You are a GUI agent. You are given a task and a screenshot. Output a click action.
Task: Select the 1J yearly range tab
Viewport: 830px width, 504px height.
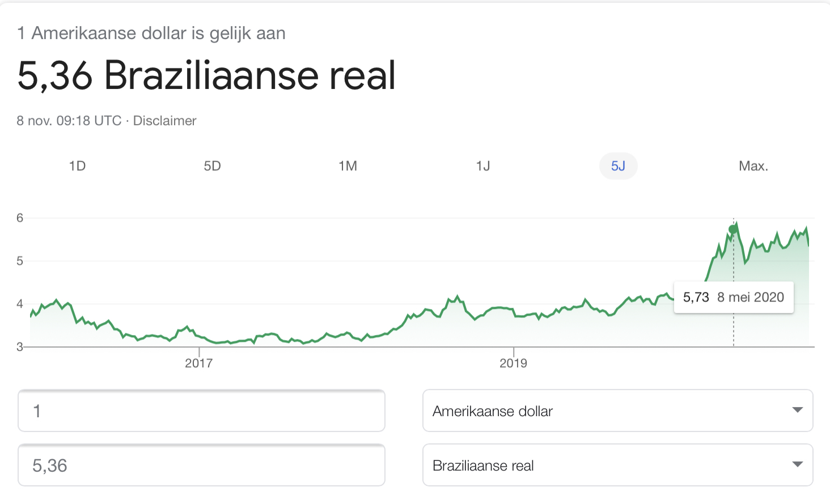[x=483, y=166]
